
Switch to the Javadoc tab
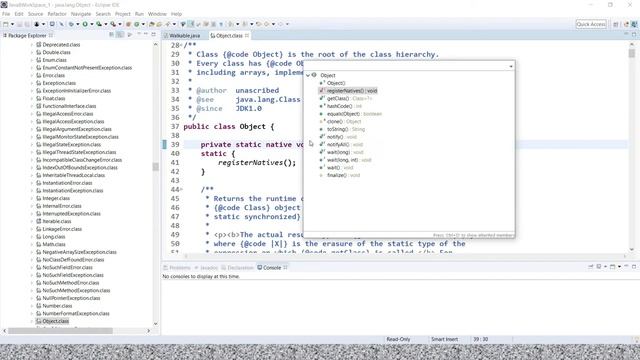point(206,267)
